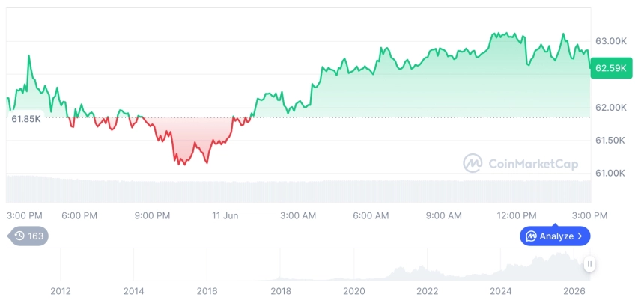Screen dimensions: 644x300
Task: Select the 2022 mark on the overview timeline
Action: [x=427, y=291]
